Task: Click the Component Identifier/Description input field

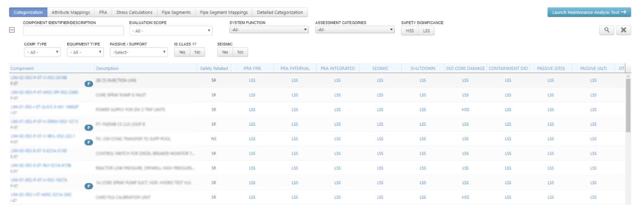Action: point(73,31)
